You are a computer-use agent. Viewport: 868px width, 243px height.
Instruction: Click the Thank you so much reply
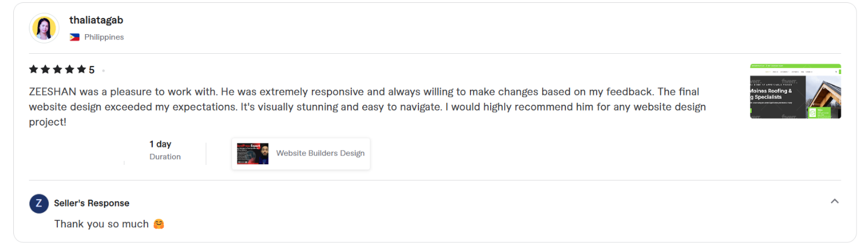point(102,224)
